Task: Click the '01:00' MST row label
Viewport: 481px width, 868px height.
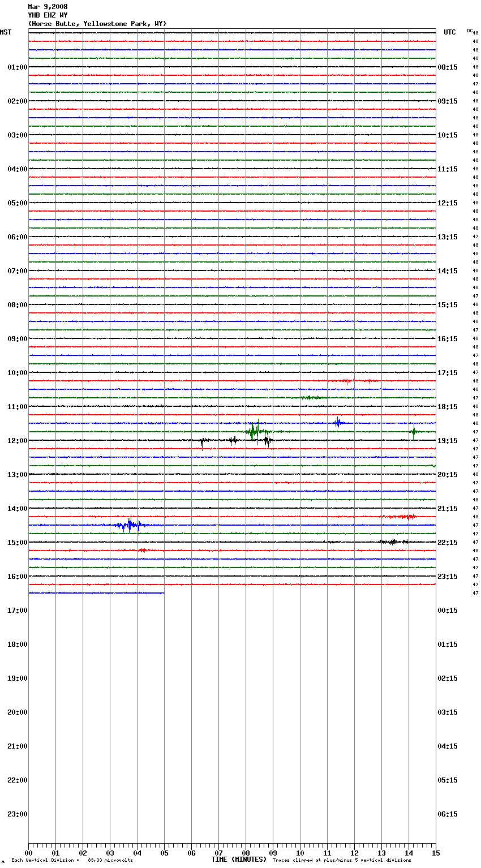Action: (18, 67)
